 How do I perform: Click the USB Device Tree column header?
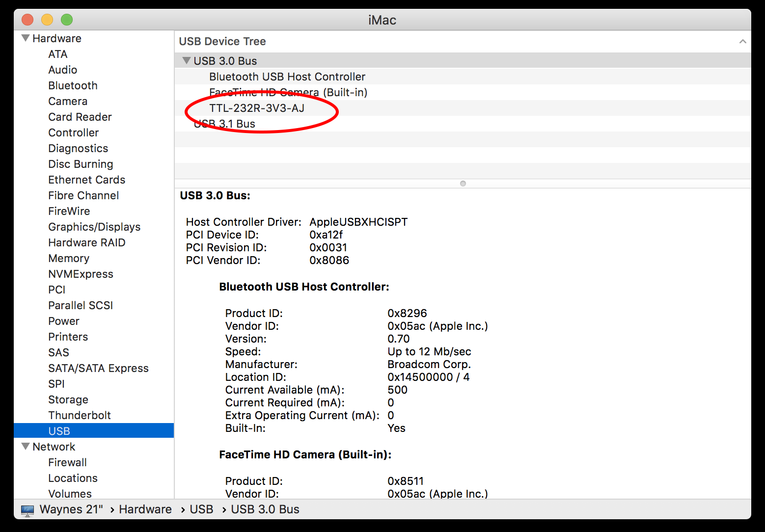[463, 42]
